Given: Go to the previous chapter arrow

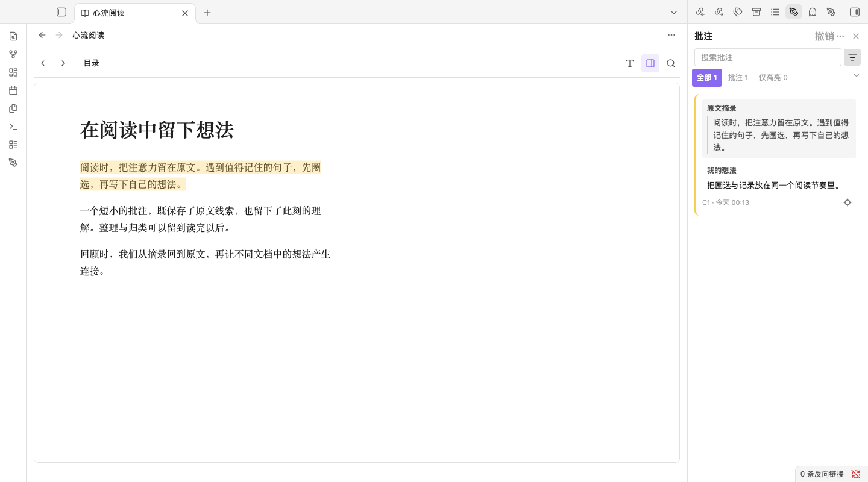Looking at the screenshot, I should pos(43,63).
